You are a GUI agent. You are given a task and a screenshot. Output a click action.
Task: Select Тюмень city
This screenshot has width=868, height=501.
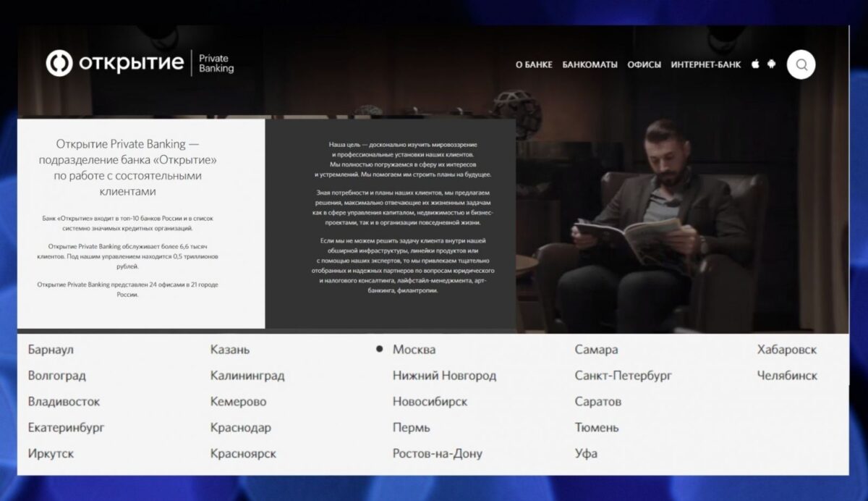pos(597,428)
